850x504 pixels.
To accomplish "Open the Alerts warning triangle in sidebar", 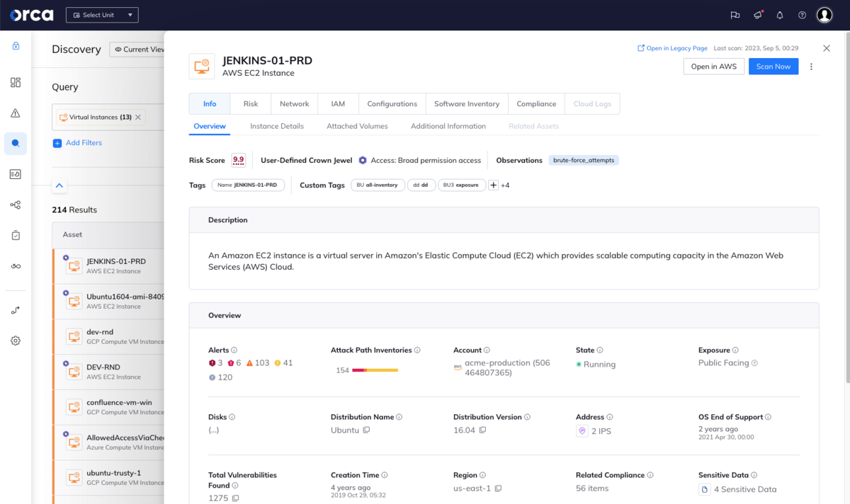I will pos(15,113).
